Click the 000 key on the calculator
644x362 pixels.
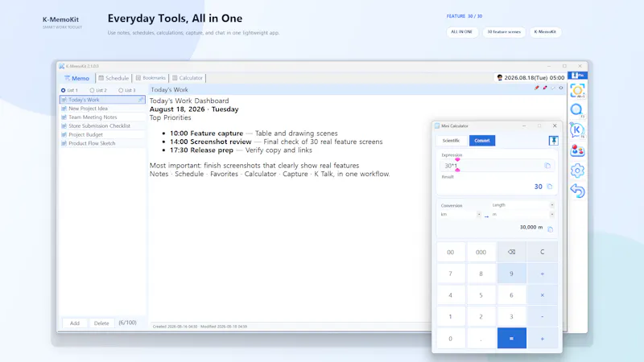481,252
